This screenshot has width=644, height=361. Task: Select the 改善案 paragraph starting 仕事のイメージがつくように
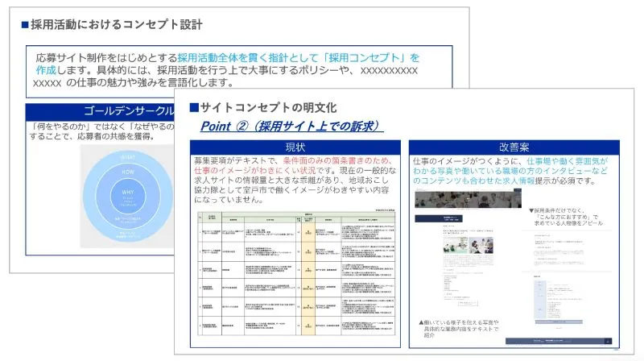point(510,171)
